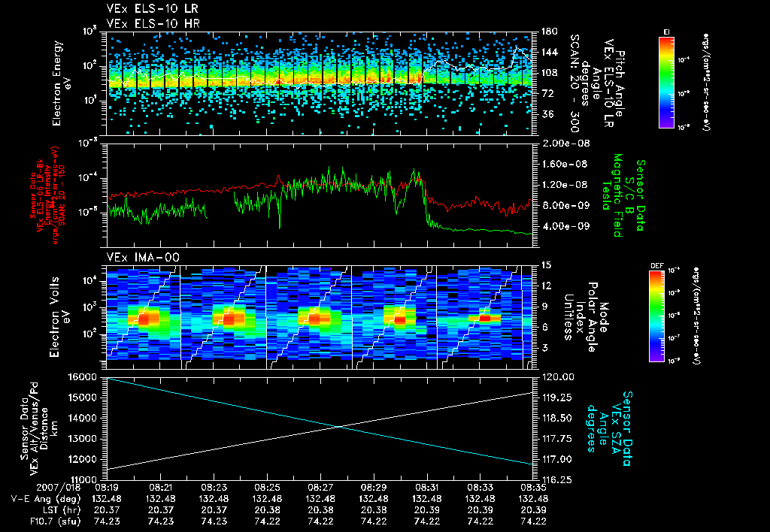The image size is (770, 532).
Task: Click the cyan 'Sensor Data VEx SZA' axis label
Action: point(609,428)
